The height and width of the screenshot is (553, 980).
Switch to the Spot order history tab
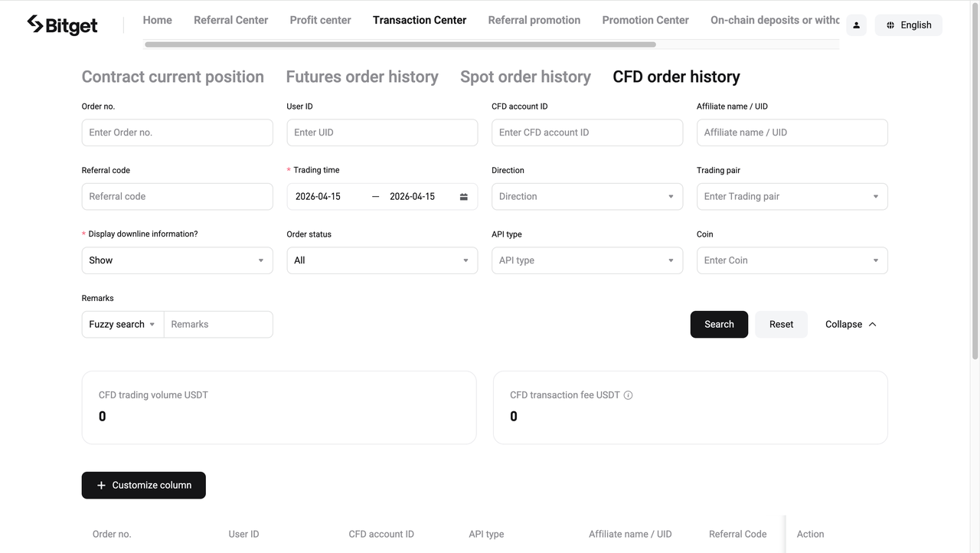tap(525, 77)
